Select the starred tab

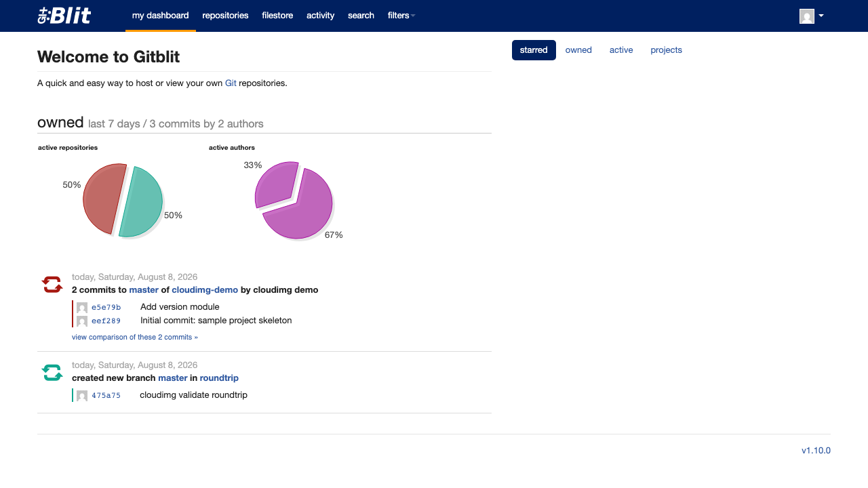coord(534,50)
